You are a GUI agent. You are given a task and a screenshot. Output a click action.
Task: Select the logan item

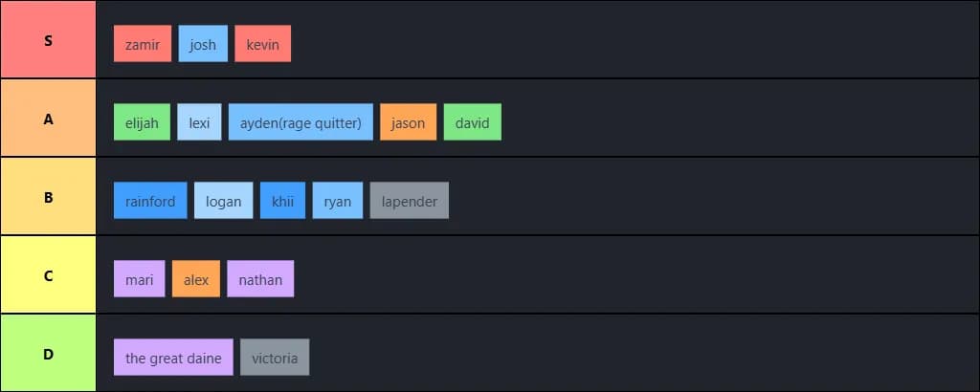pyautogui.click(x=224, y=201)
